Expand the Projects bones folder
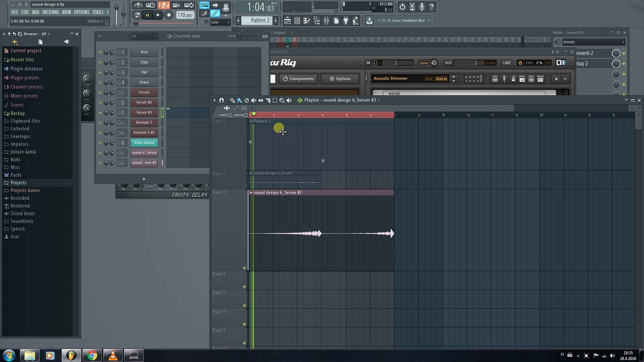Image resolution: width=644 pixels, height=362 pixels. click(25, 191)
